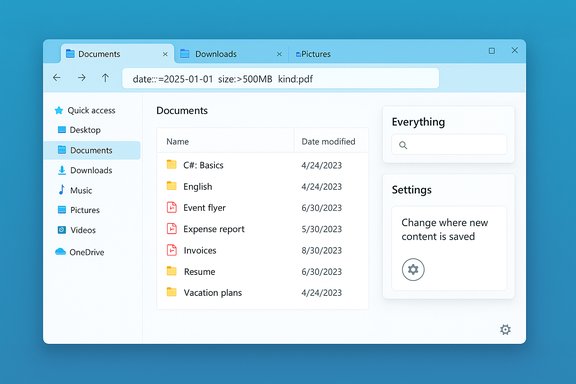Click the Pictures icon in sidebar
Screen dimensions: 576x384
pyautogui.click(x=62, y=210)
